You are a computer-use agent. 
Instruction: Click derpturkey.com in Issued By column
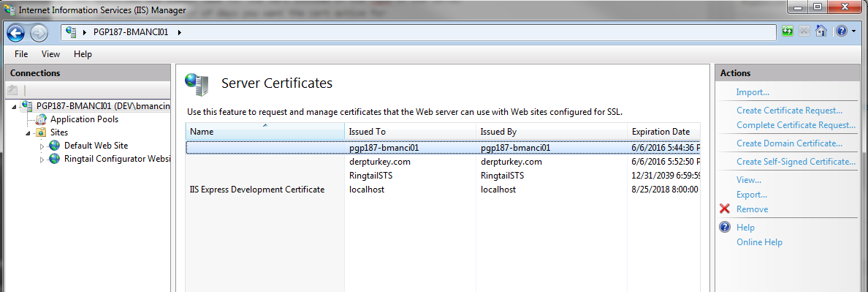tap(511, 162)
